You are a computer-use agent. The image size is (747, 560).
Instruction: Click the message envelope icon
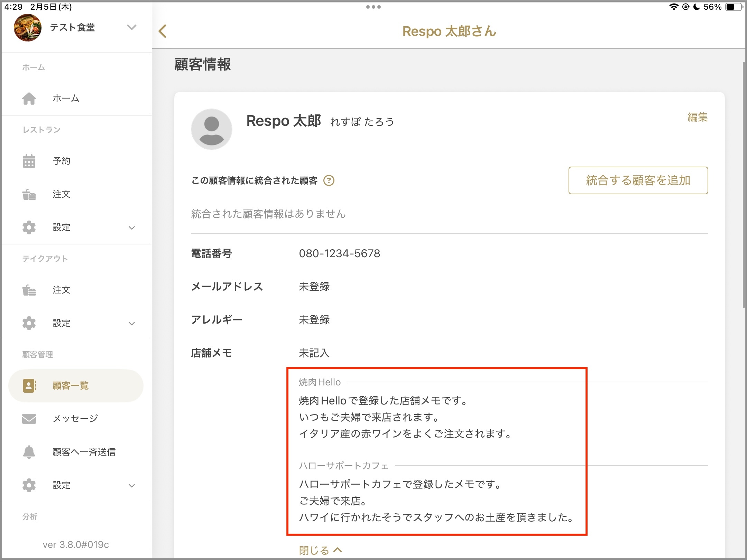[x=29, y=419]
